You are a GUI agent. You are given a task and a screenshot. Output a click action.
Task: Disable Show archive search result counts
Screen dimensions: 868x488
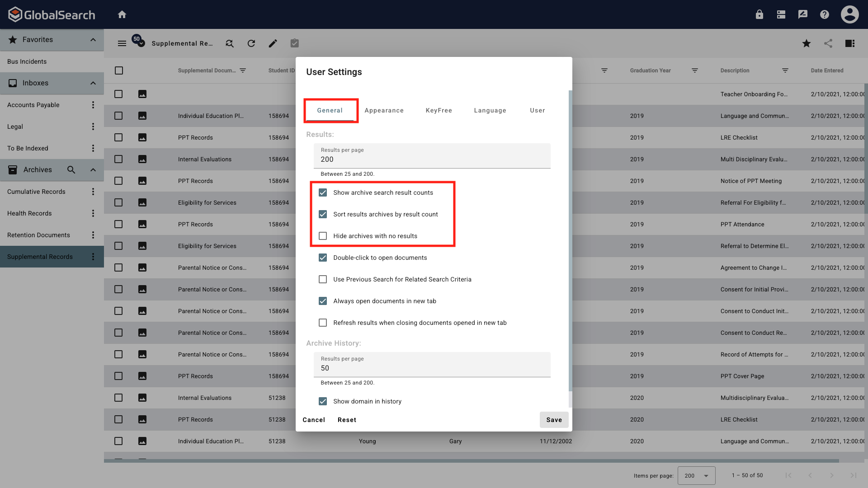click(322, 192)
